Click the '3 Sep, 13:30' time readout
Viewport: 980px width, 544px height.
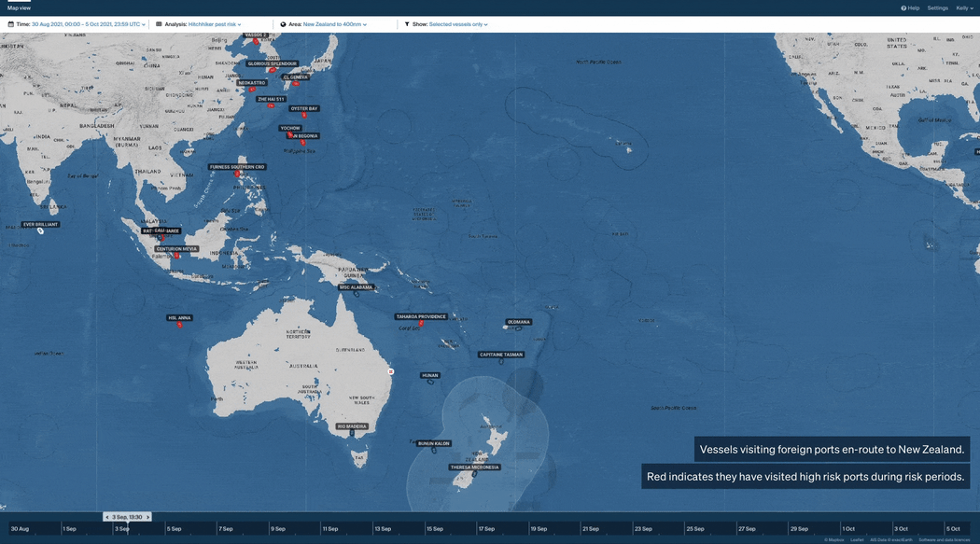click(x=128, y=517)
